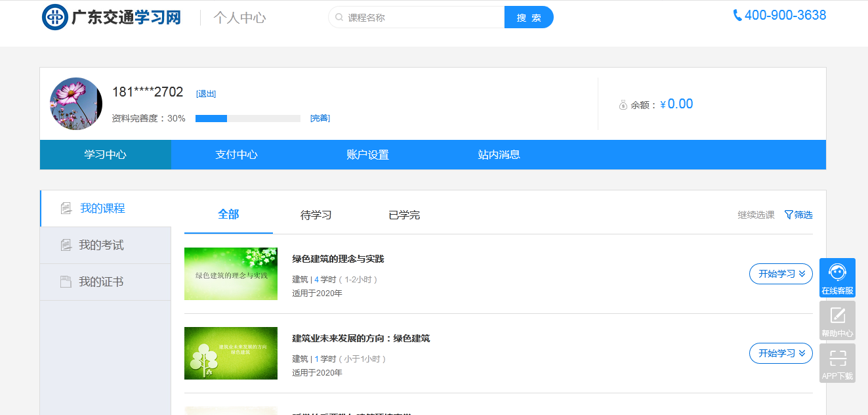The height and width of the screenshot is (415, 868).
Task: Expand 开始学习 dropdown for 绿色建筑的理念与实践
Action: (781, 274)
